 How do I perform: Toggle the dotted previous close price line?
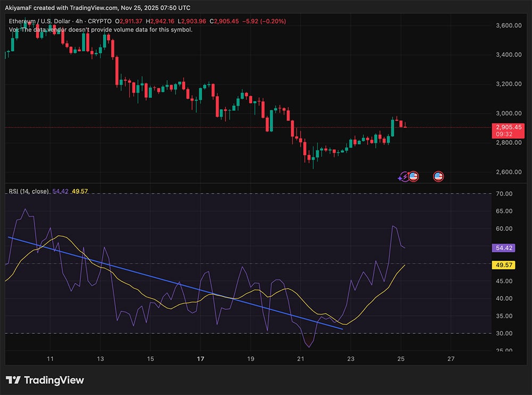(x=213, y=127)
